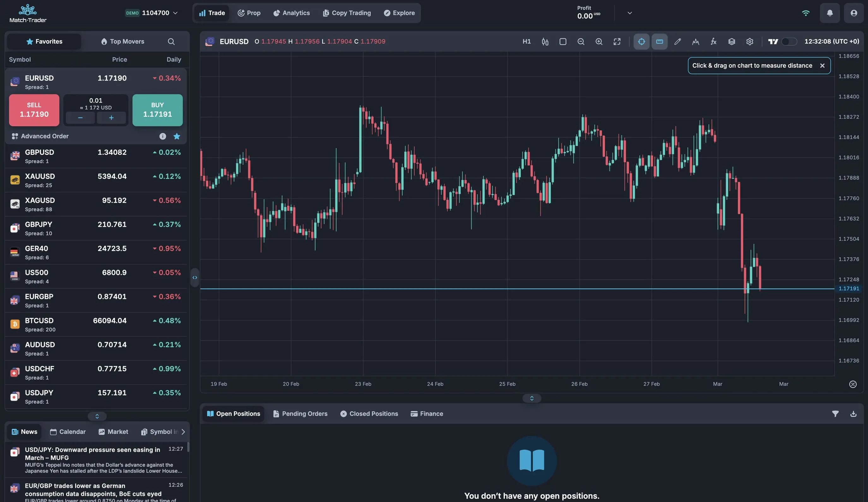The image size is (868, 502).
Task: Zoom in on the chart
Action: (x=599, y=41)
